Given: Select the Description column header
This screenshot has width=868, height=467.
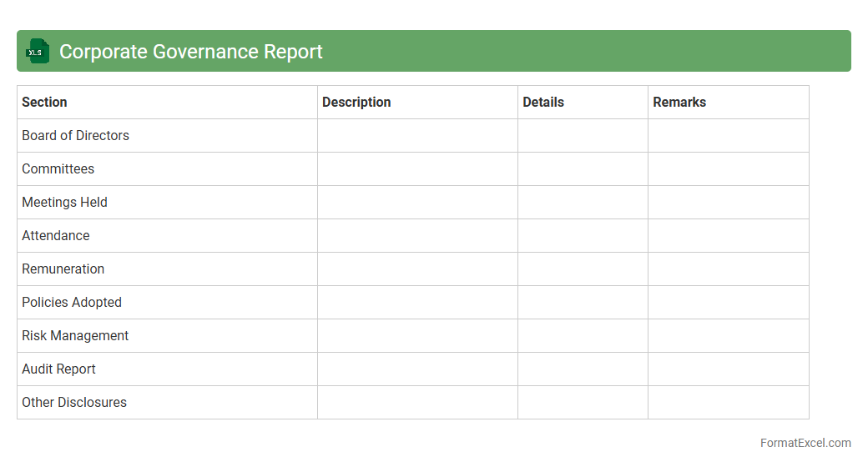Looking at the screenshot, I should tap(356, 103).
